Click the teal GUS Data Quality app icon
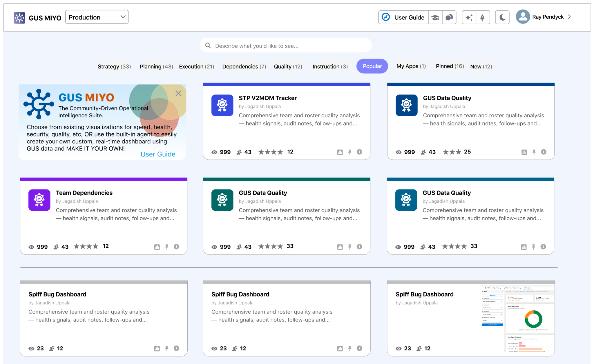This screenshot has height=364, width=594. tap(222, 200)
